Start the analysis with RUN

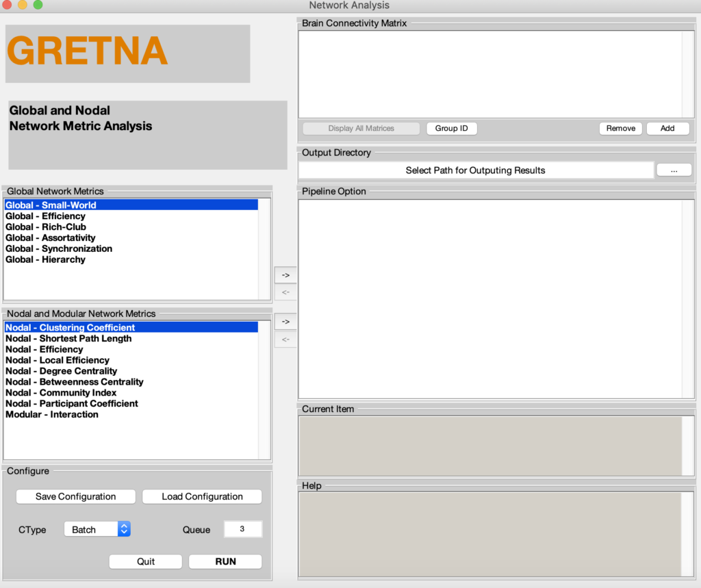pyautogui.click(x=225, y=561)
